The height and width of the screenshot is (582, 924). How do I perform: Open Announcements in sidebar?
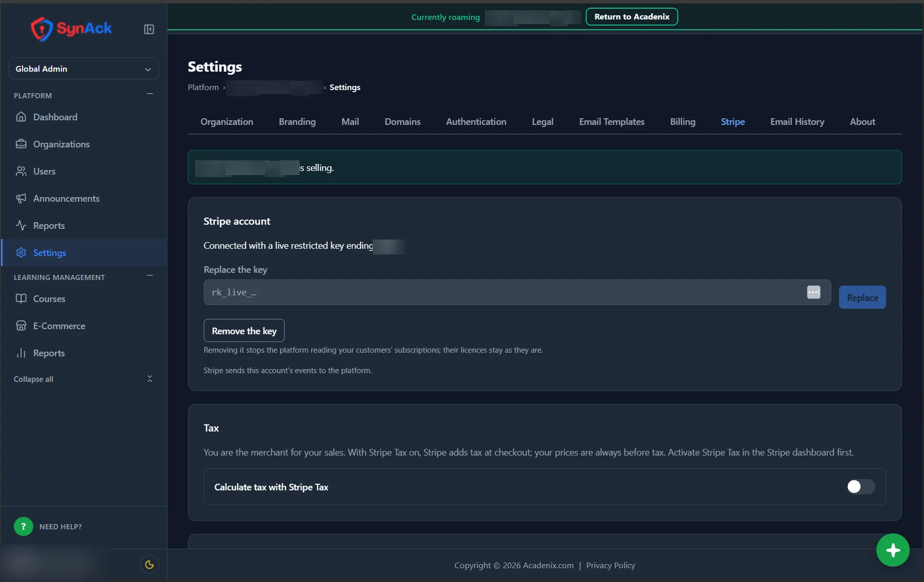[84, 198]
